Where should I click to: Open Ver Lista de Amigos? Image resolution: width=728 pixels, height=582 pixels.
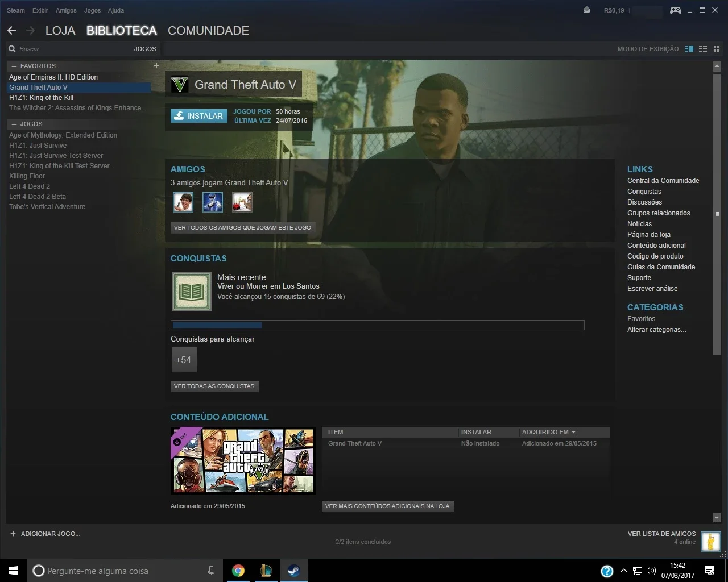tap(661, 534)
